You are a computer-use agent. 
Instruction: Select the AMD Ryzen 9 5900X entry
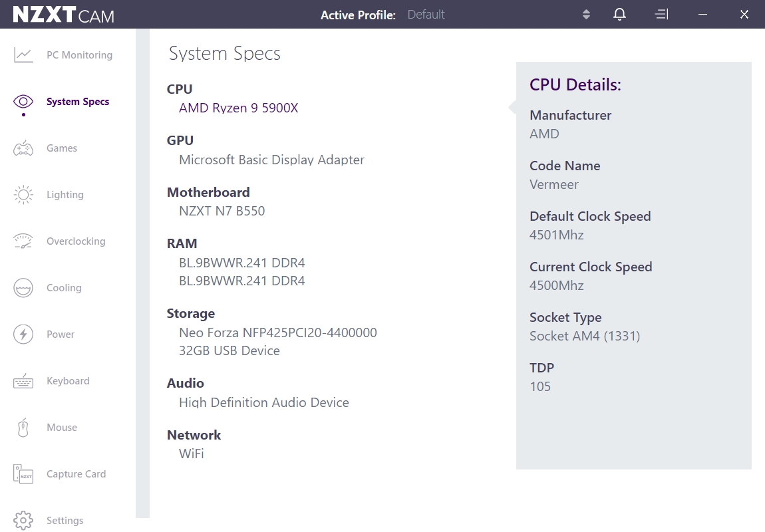(x=239, y=108)
